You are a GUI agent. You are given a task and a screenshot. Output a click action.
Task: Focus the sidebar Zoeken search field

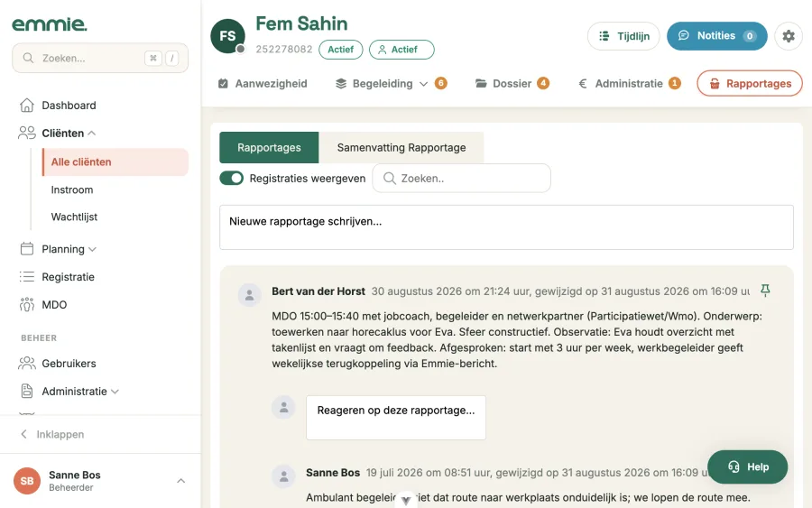(100, 58)
